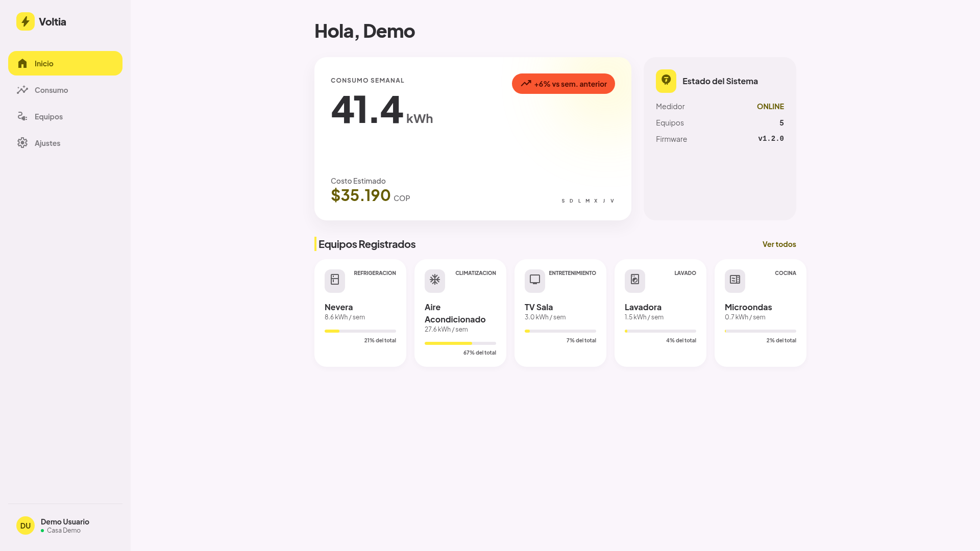The image size is (980, 551).
Task: Click the Ver todos link
Action: tap(779, 244)
